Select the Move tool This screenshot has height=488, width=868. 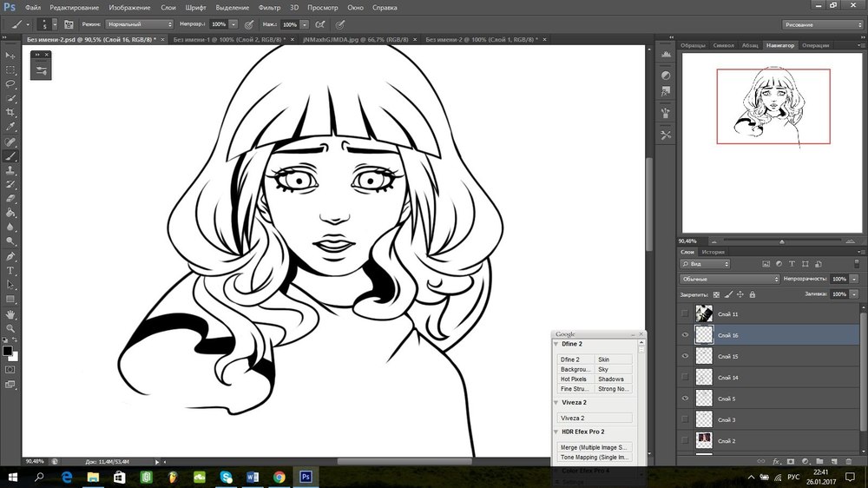[10, 56]
